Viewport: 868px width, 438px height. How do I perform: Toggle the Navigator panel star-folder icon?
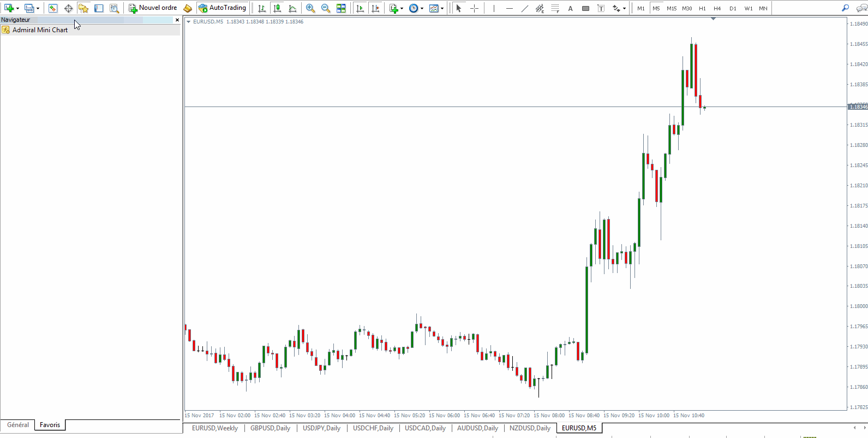coord(83,8)
